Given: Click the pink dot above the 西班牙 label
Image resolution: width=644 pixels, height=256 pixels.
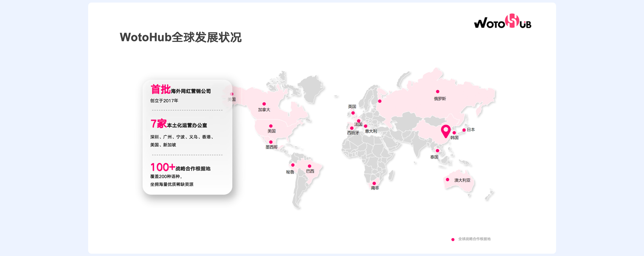Looking at the screenshot, I should click(x=352, y=128).
